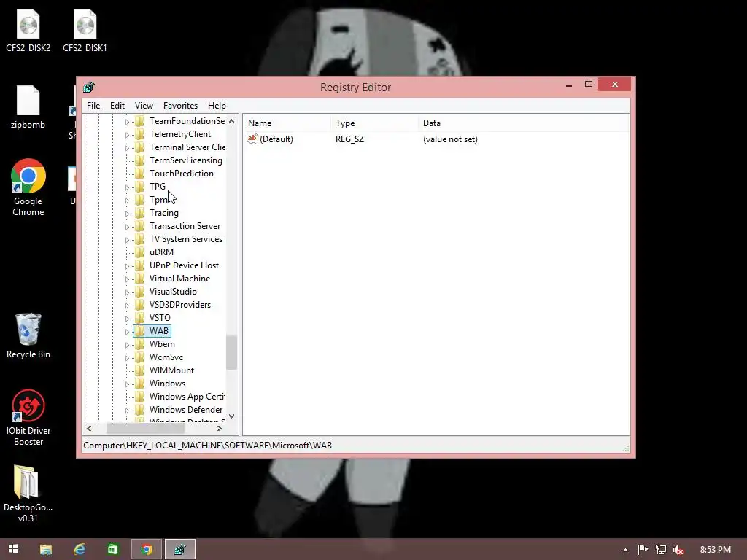Expand the WAB key
The image size is (747, 560).
click(127, 332)
